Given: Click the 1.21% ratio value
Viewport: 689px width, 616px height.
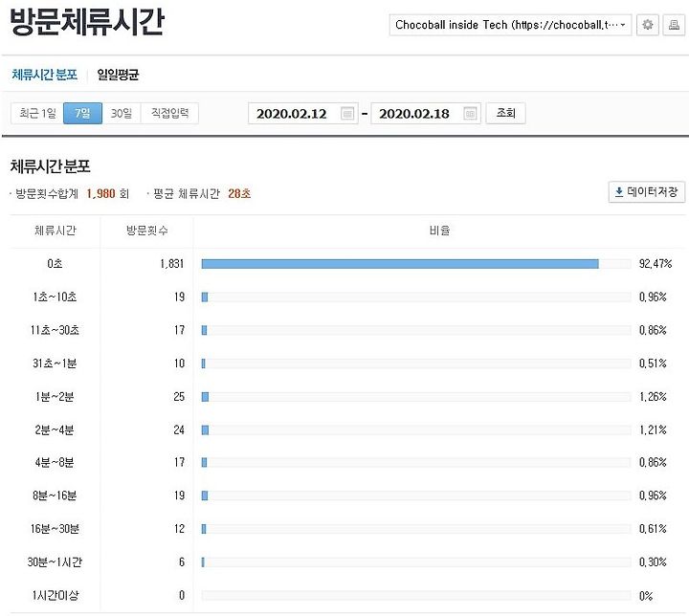Looking at the screenshot, I should (653, 429).
